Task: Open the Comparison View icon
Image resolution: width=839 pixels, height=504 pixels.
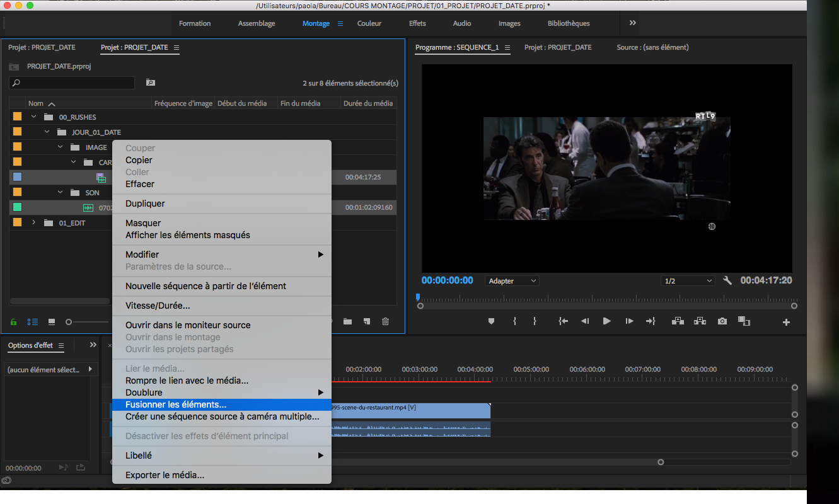Action: [744, 321]
